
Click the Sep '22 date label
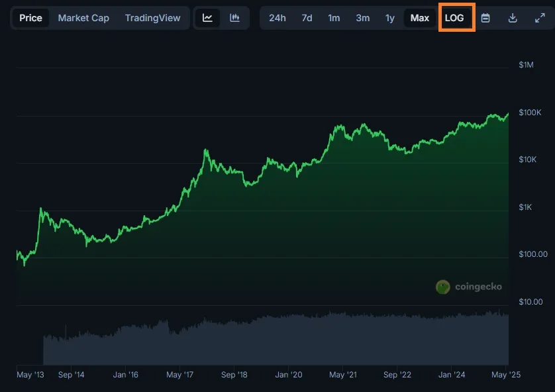coord(397,375)
